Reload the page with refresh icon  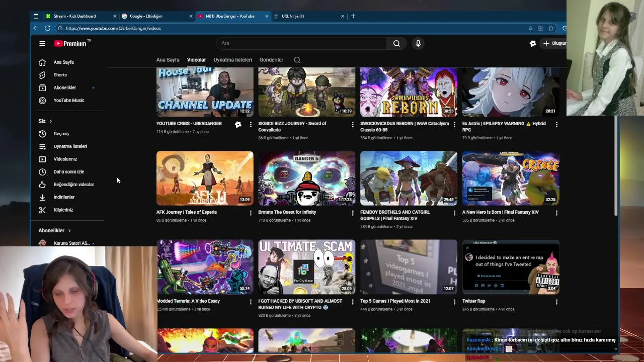click(x=47, y=28)
